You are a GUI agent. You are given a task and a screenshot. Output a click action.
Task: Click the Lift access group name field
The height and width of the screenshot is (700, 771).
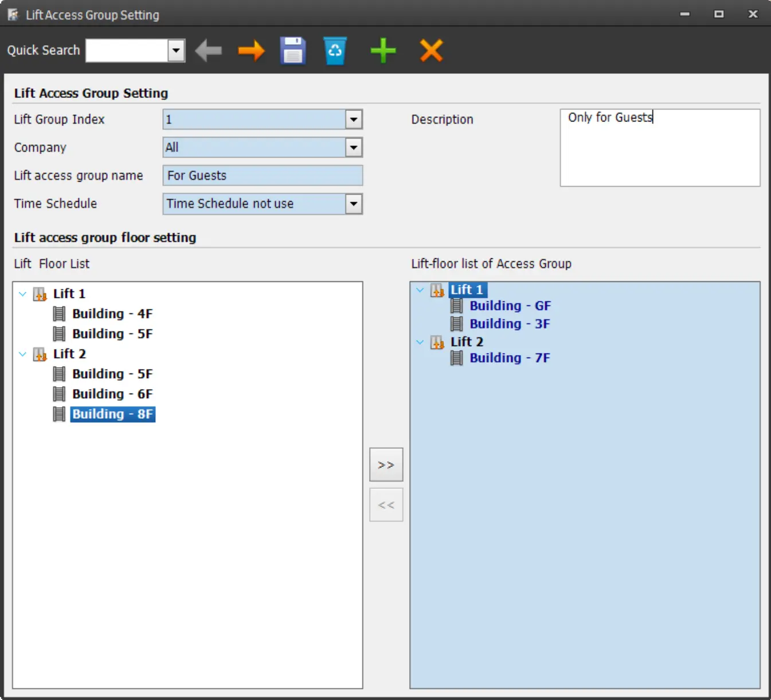pyautogui.click(x=263, y=176)
